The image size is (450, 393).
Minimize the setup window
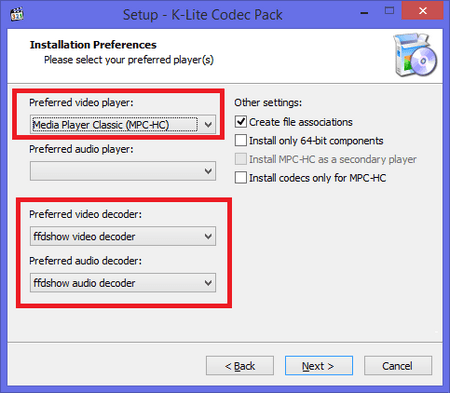click(364, 13)
